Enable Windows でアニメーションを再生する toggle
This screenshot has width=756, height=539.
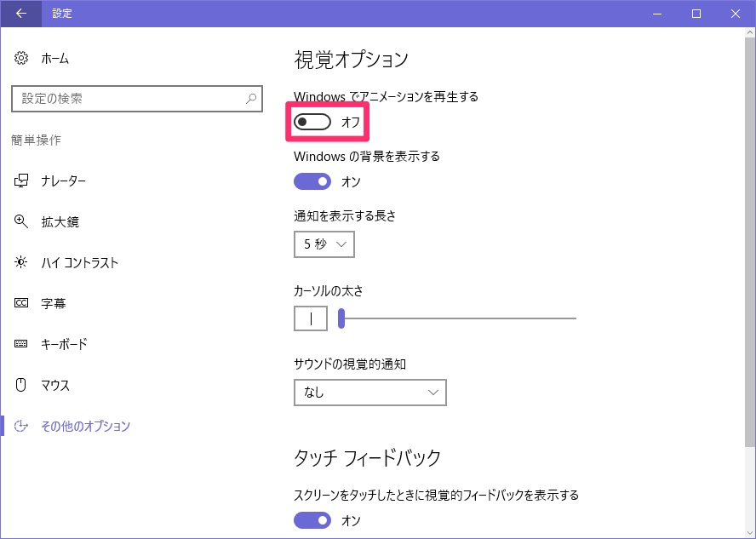(312, 122)
